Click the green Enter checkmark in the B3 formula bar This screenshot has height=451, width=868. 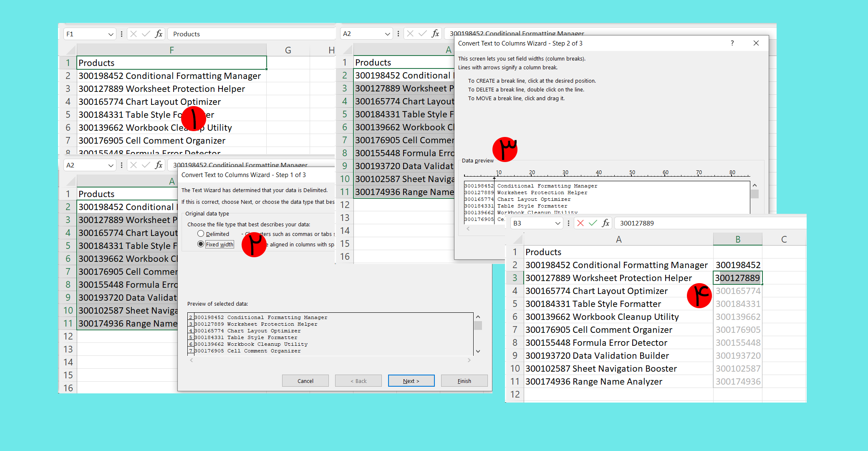click(x=593, y=223)
